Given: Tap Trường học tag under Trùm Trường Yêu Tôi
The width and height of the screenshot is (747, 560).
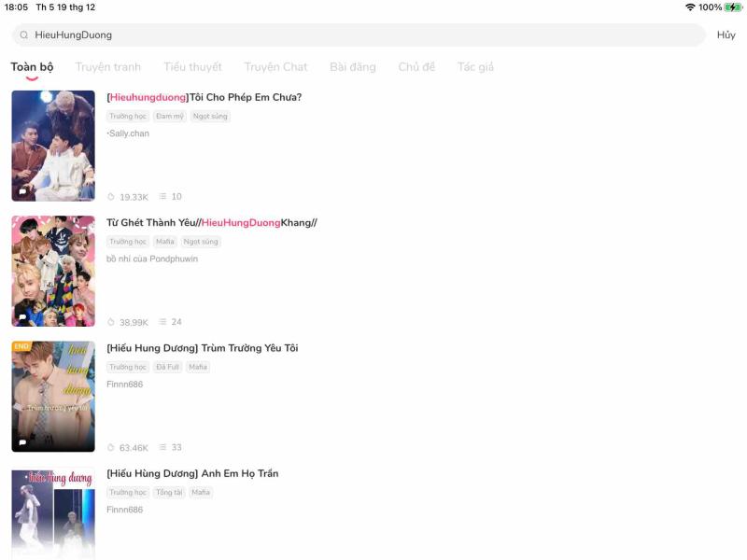Looking at the screenshot, I should coord(128,367).
